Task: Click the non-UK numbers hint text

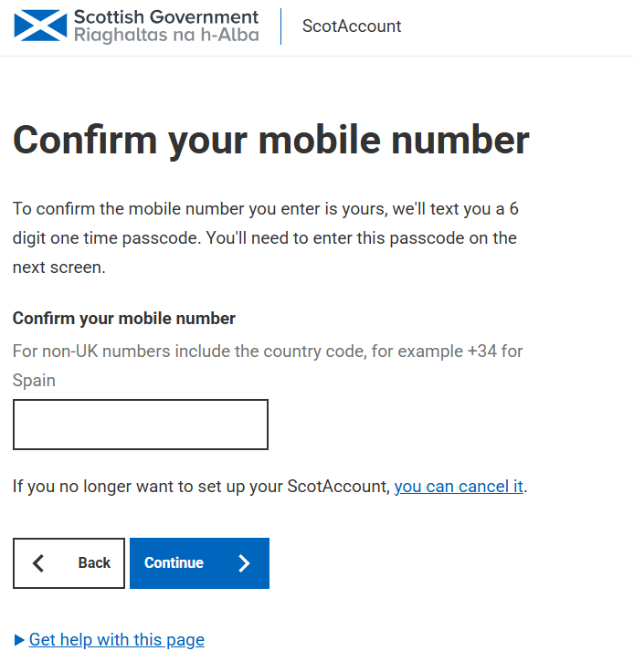Action: click(268, 365)
